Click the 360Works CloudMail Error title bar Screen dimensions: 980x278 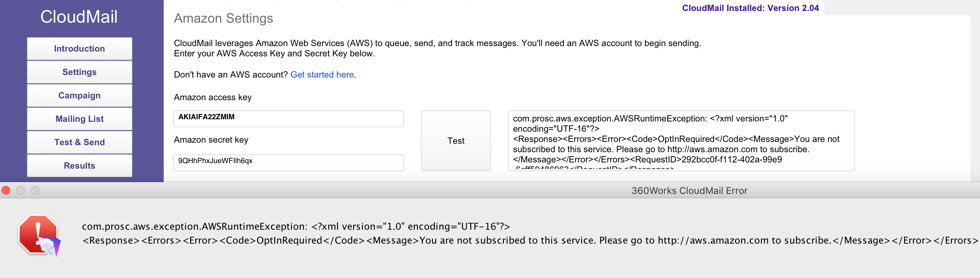click(x=490, y=191)
